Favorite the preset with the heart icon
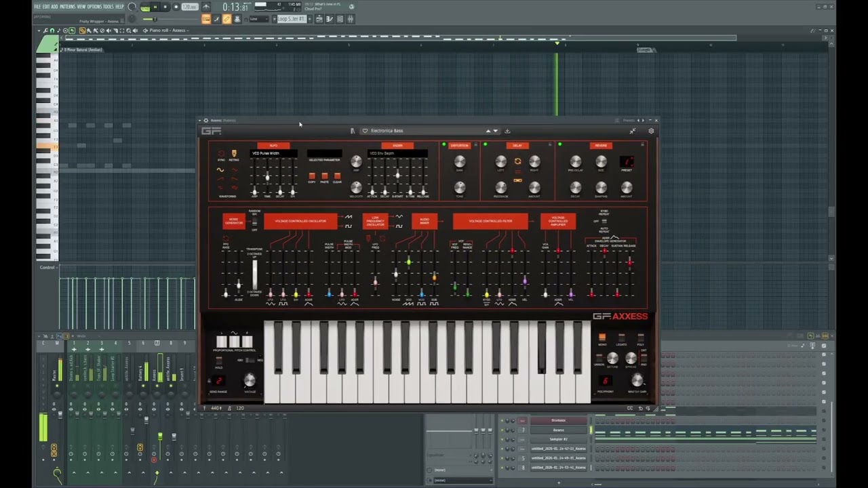 (365, 131)
